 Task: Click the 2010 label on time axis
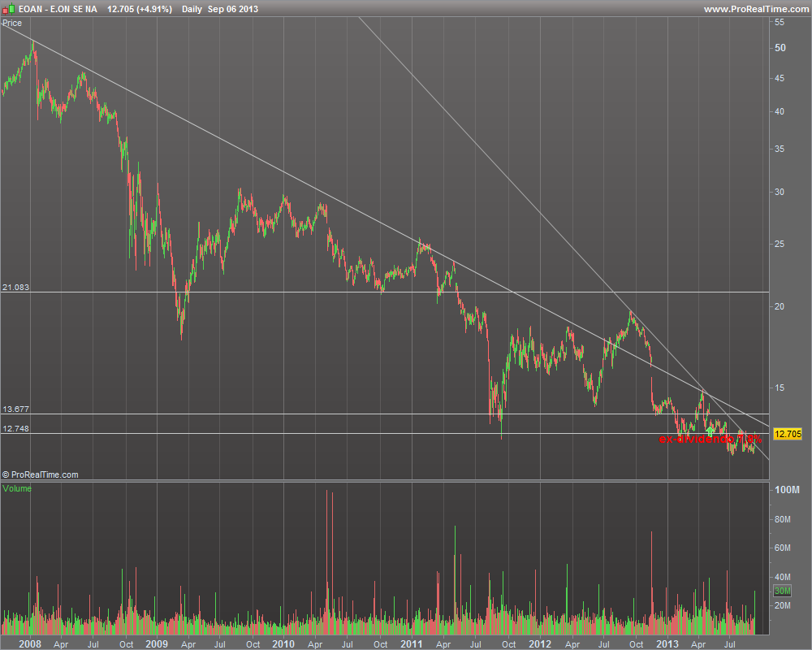click(283, 643)
